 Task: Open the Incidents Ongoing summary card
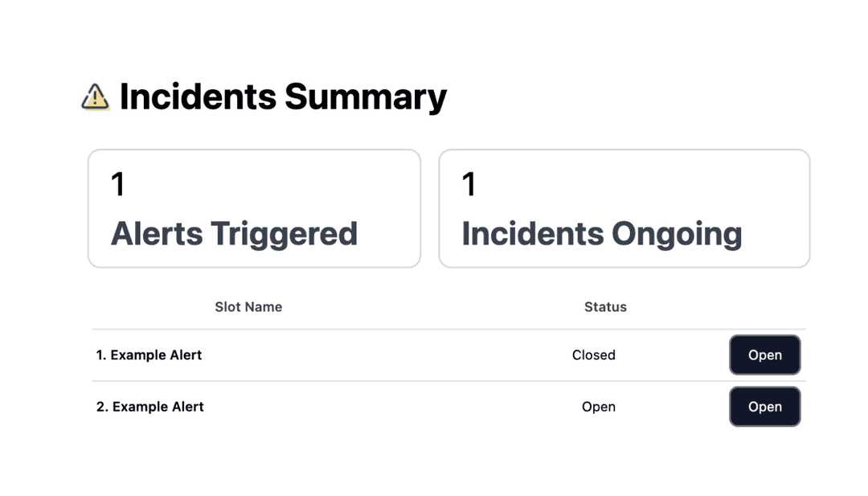tap(624, 207)
